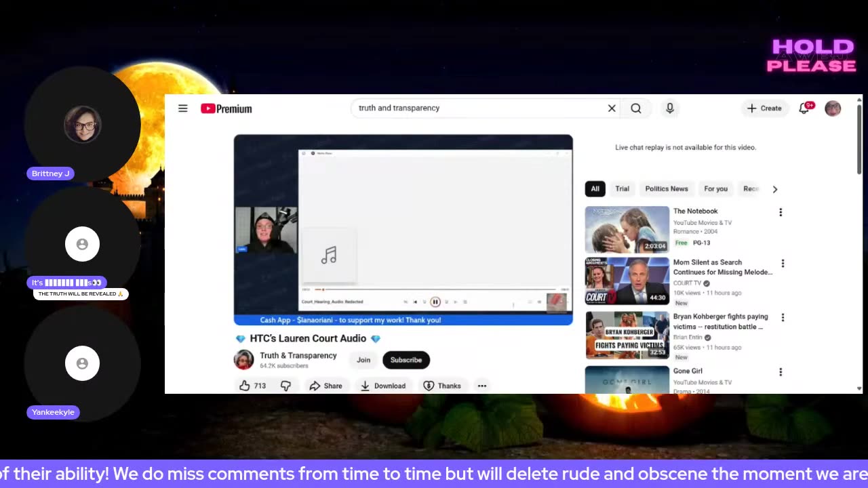
Task: Pause the embedded media player audio
Action: tap(435, 302)
